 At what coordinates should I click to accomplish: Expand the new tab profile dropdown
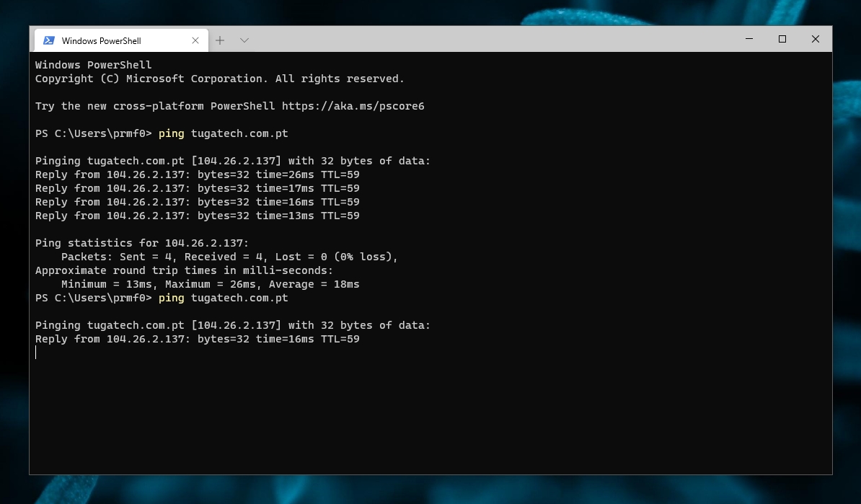coord(244,40)
